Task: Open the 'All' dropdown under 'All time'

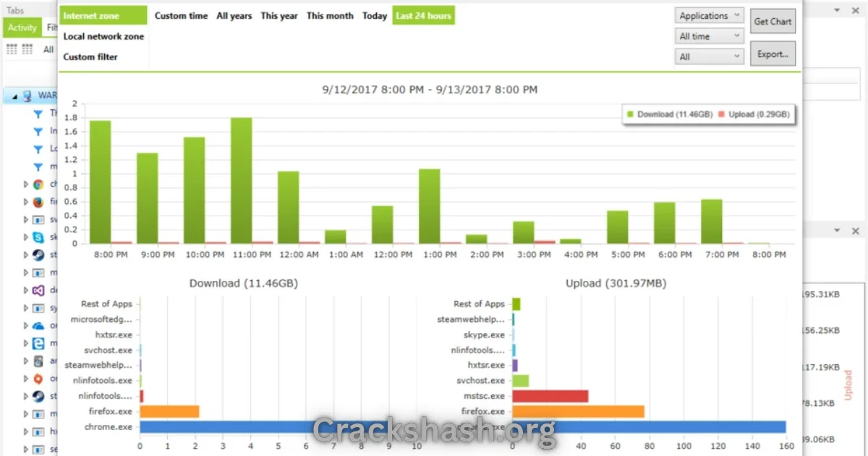Action: tap(710, 56)
